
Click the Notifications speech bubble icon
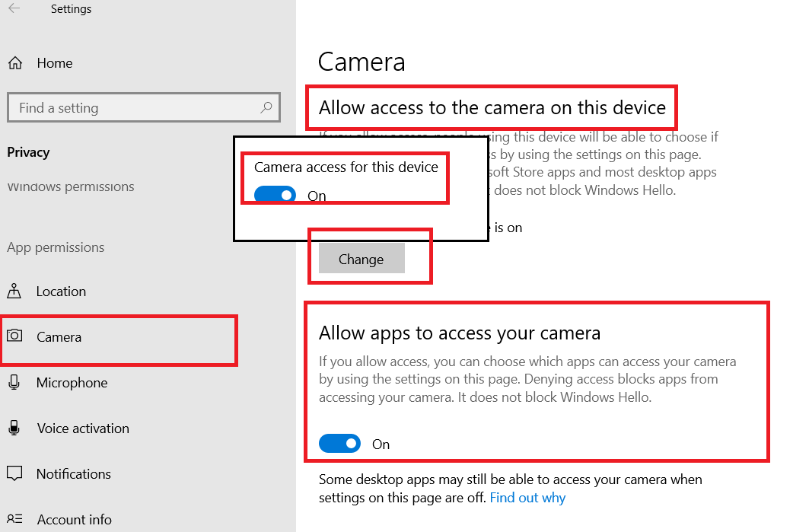[14, 473]
